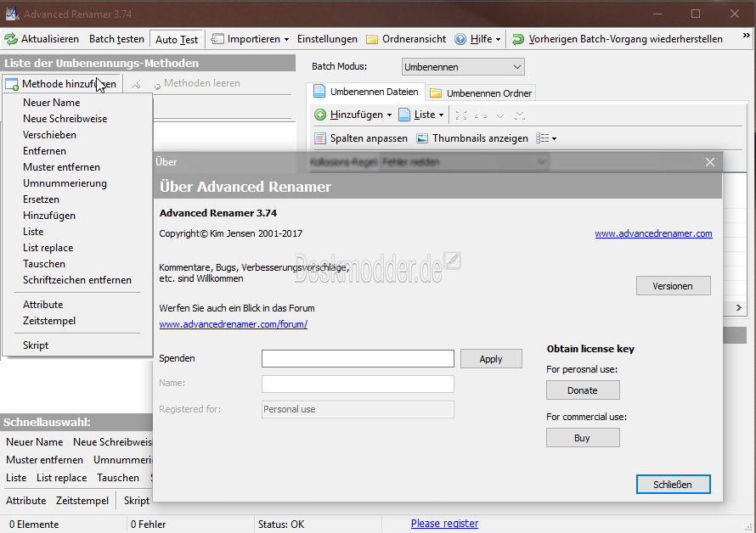The image size is (756, 533).
Task: Click the Versionen button
Action: (673, 286)
